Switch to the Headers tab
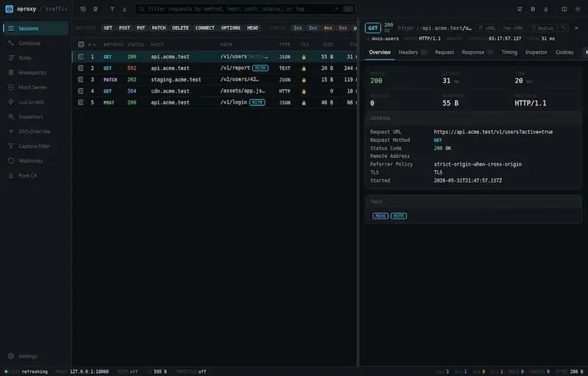The width and height of the screenshot is (588, 376). point(412,52)
